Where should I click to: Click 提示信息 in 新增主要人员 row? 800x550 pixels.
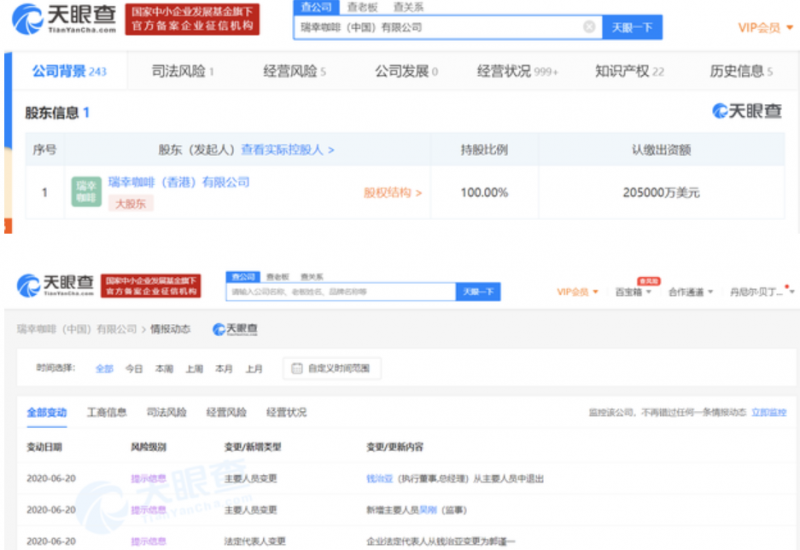(148, 510)
